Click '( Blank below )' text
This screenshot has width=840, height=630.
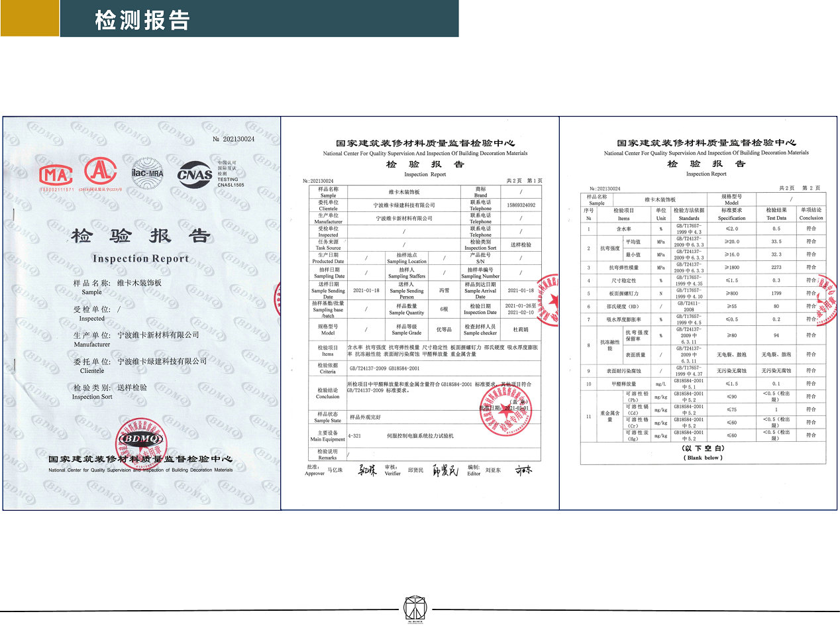[702, 458]
